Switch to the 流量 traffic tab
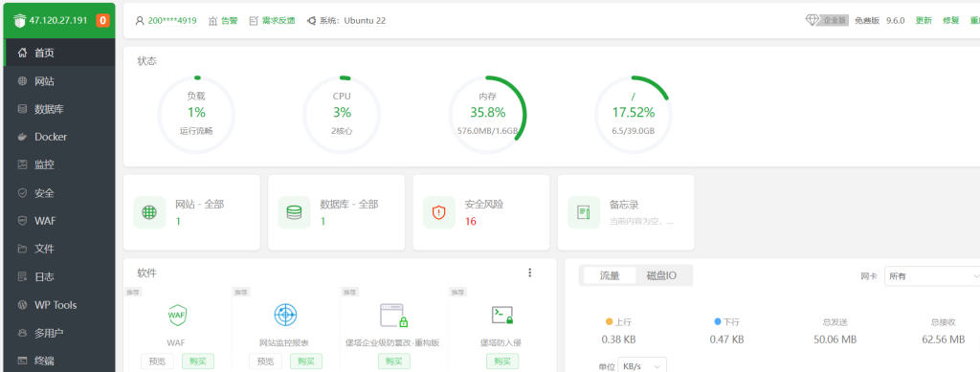 point(610,275)
